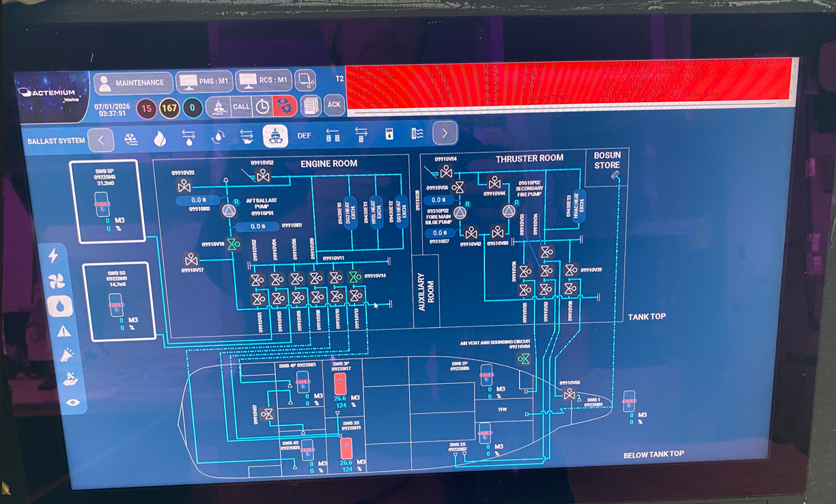This screenshot has width=836, height=504.
Task: Open the ship overview icon beside CALL
Action: click(x=217, y=107)
